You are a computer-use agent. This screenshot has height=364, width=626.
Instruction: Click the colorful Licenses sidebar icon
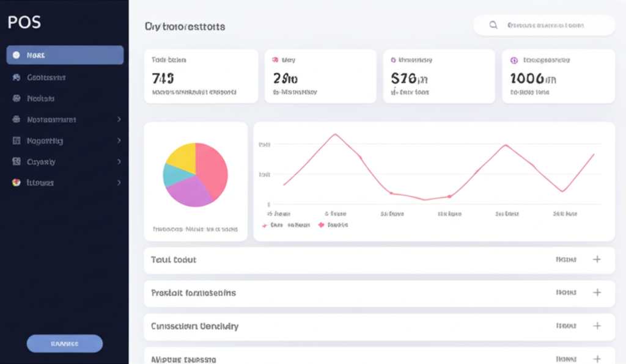click(15, 183)
